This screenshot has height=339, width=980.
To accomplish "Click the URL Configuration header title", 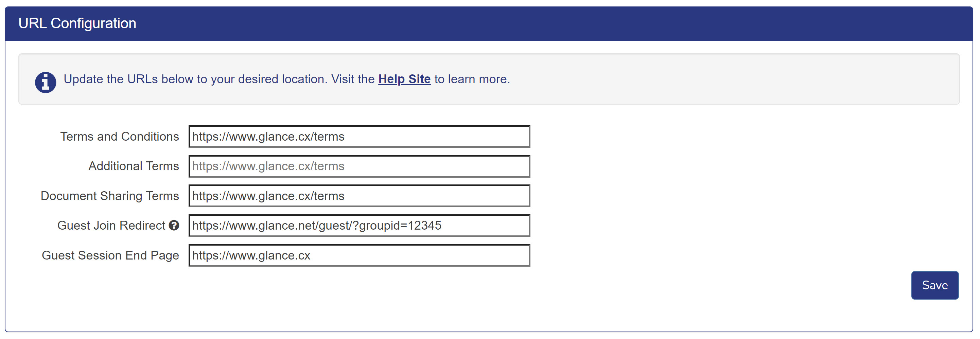I will pyautogui.click(x=77, y=23).
